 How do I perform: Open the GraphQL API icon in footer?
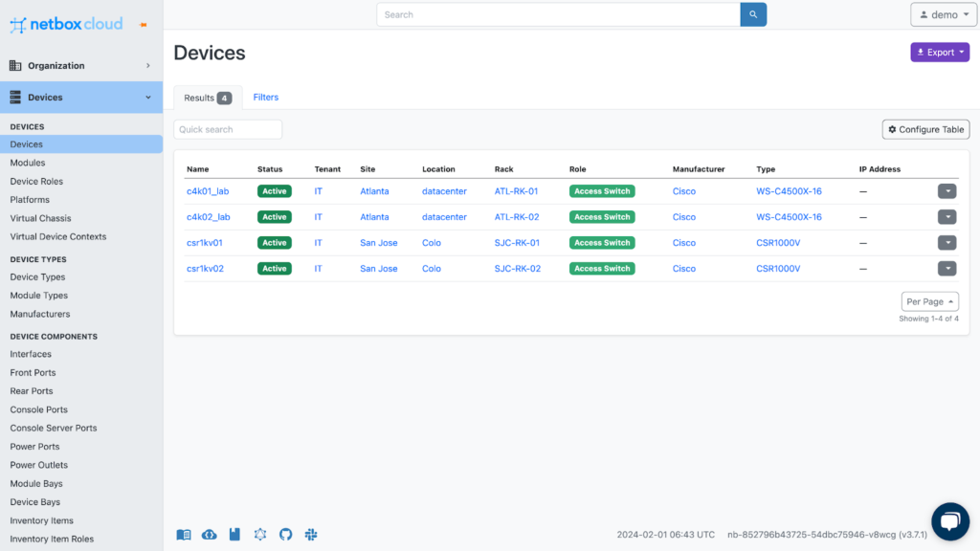(260, 535)
